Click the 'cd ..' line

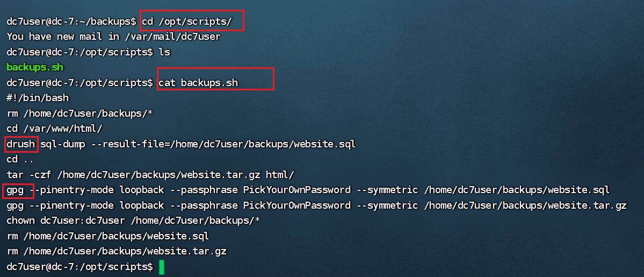tap(21, 159)
